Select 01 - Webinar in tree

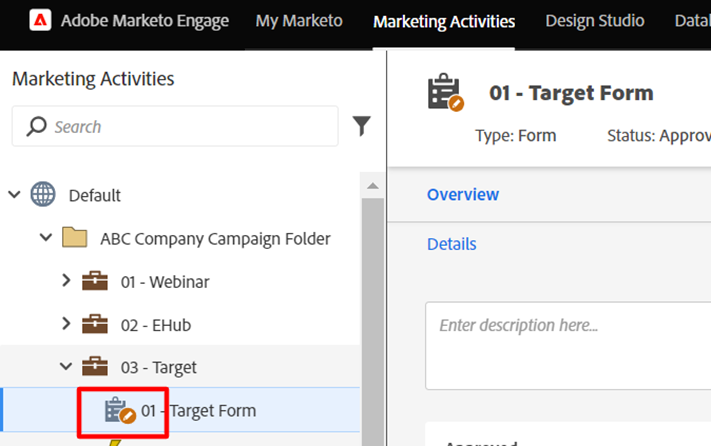click(x=165, y=282)
